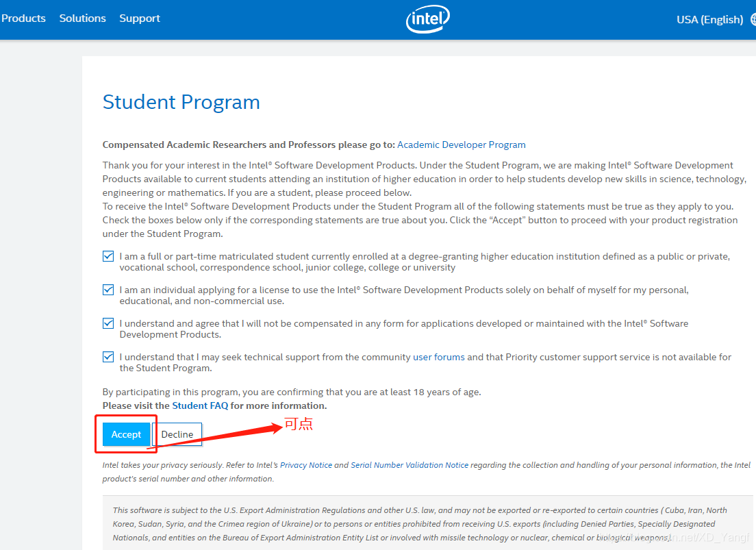The image size is (756, 550).
Task: Click the globe icon beside USA (English)
Action: point(753,20)
